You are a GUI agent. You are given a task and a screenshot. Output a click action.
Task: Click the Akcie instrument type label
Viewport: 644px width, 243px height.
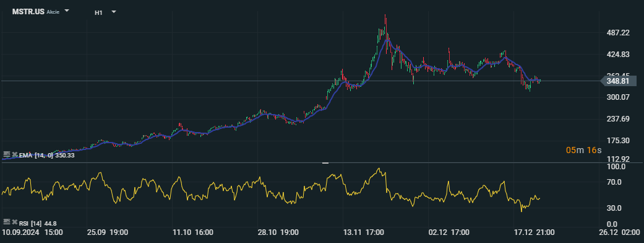(53, 12)
